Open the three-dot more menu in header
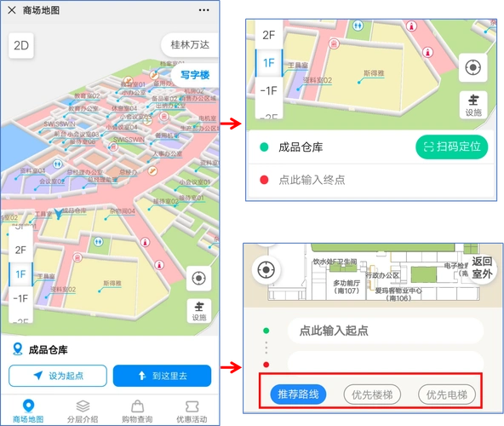 [x=203, y=10]
